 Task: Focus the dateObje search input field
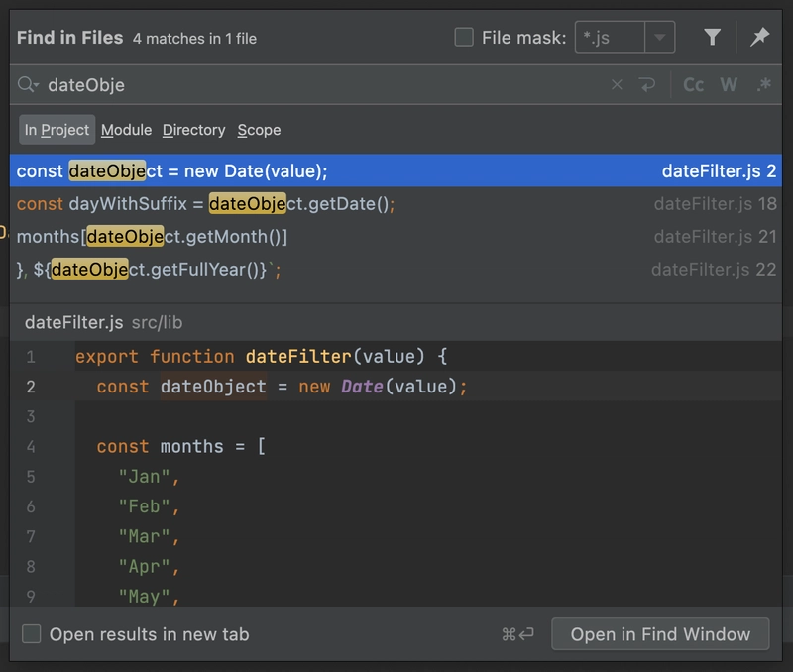pos(324,85)
